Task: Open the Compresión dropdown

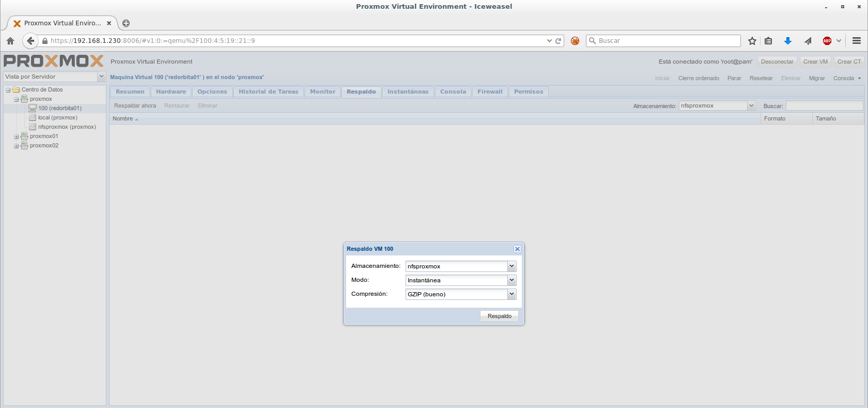Action: [x=512, y=294]
